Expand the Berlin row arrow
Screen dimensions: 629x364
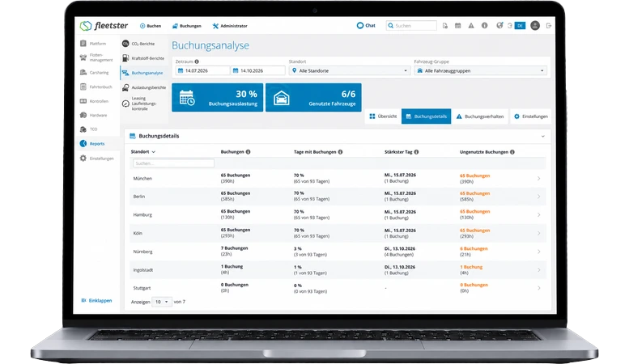click(539, 197)
